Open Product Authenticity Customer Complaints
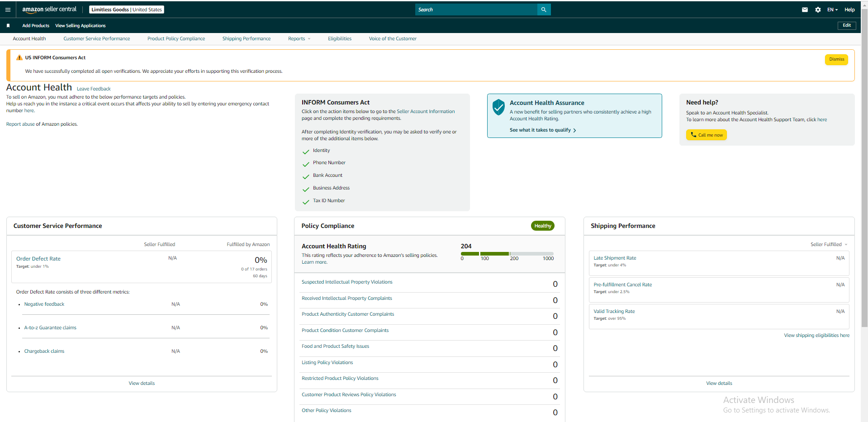868x422 pixels. (x=348, y=314)
